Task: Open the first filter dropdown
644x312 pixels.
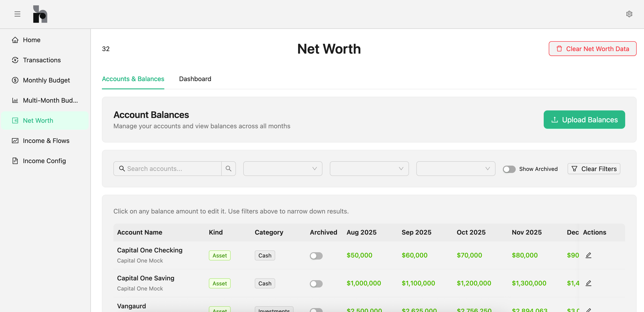Action: [x=283, y=168]
